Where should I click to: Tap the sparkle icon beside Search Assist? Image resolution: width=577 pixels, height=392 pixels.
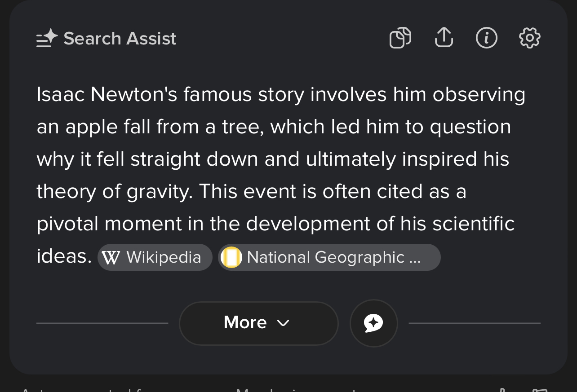47,39
